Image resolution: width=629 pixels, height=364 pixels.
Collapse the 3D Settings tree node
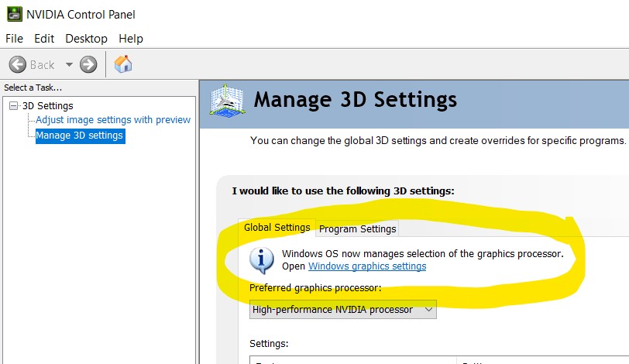14,106
